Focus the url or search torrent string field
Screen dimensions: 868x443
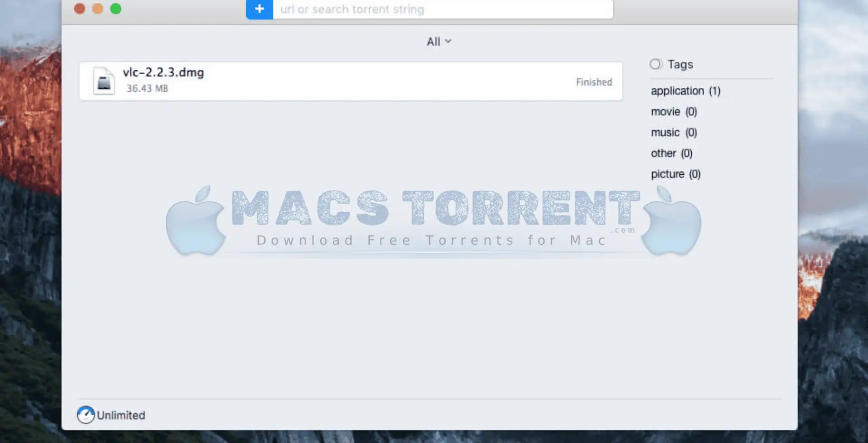pos(443,9)
